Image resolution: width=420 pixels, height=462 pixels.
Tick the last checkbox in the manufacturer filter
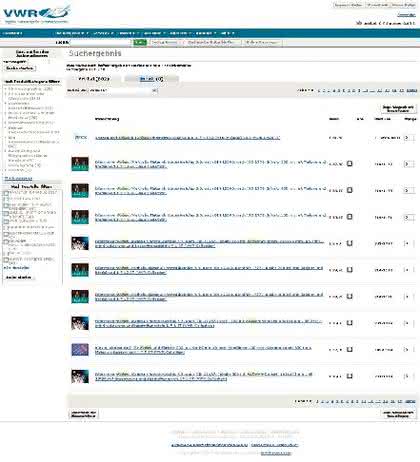point(6,260)
